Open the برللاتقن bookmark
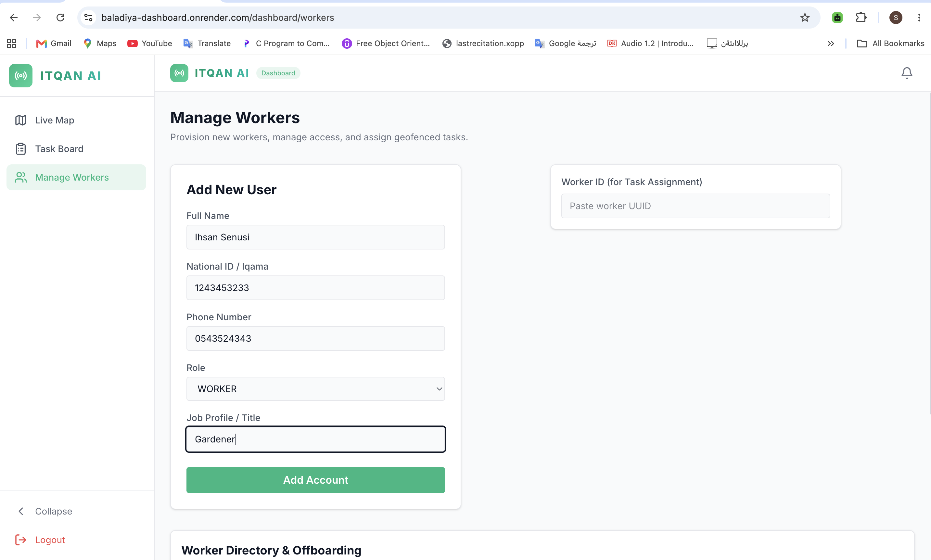 727,44
